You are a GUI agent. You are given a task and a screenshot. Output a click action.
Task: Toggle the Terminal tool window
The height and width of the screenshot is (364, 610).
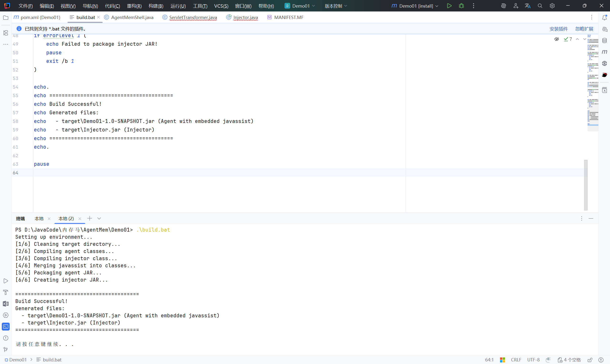(x=6, y=326)
